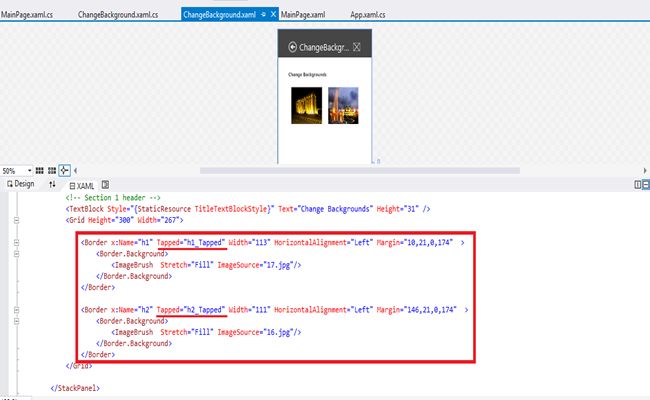This screenshot has height=400, width=650.
Task: Click the Tapped="h1_Tapped" attribute
Action: pyautogui.click(x=191, y=242)
